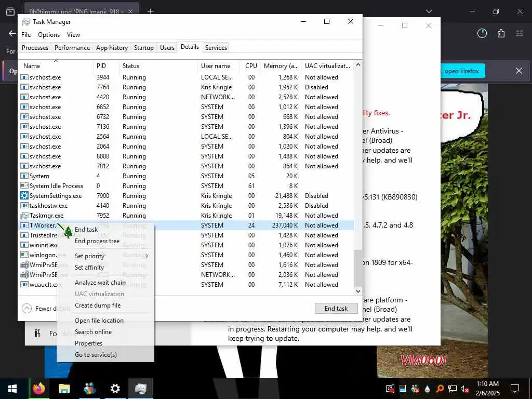Sort by the Status column header
Viewport: 532px width, 399px height.
click(x=158, y=66)
